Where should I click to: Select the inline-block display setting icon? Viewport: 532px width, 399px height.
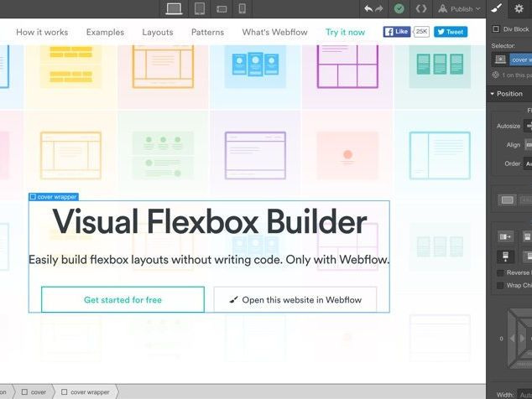[525, 200]
